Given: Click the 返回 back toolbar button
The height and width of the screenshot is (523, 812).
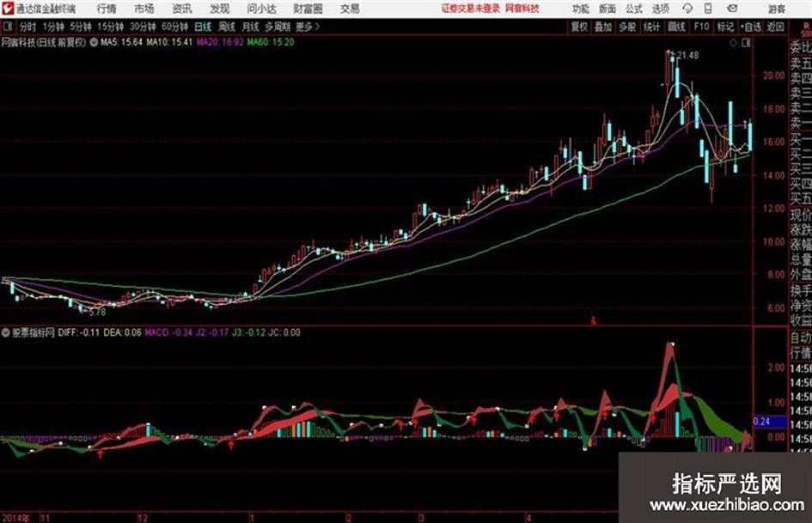Looking at the screenshot, I should click(x=775, y=27).
